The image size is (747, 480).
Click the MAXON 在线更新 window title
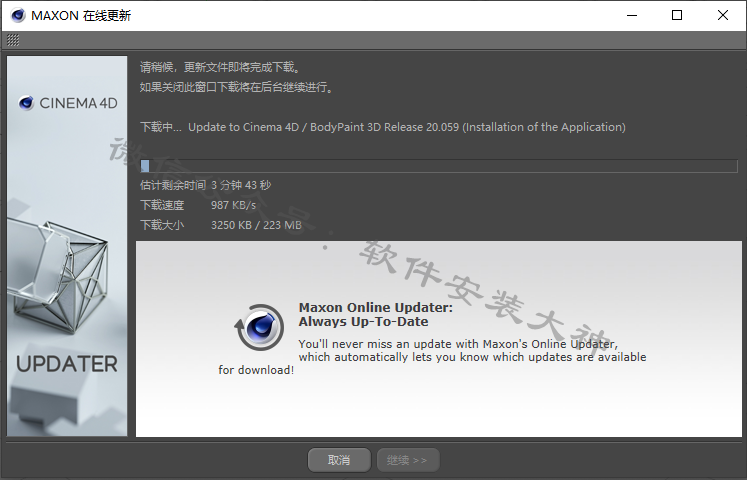click(81, 16)
